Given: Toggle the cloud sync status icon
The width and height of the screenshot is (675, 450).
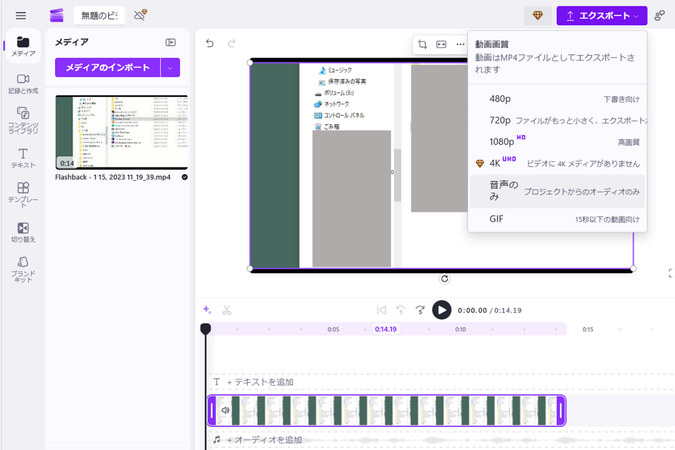Looking at the screenshot, I should click(x=141, y=16).
